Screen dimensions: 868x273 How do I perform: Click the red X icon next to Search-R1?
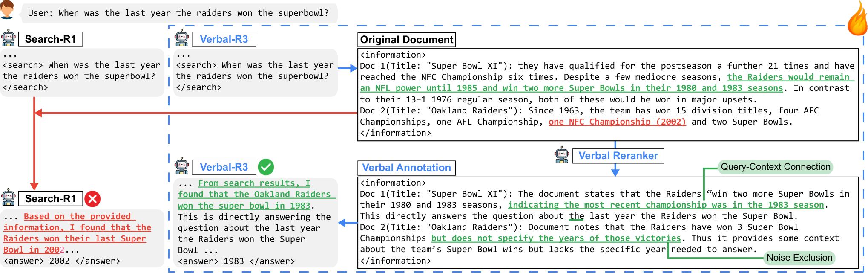point(92,199)
